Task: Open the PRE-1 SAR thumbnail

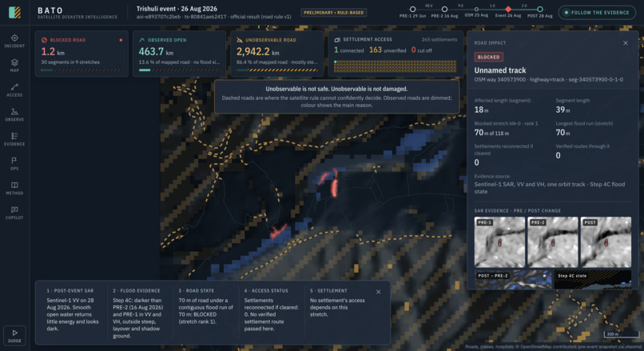Action: pos(499,242)
